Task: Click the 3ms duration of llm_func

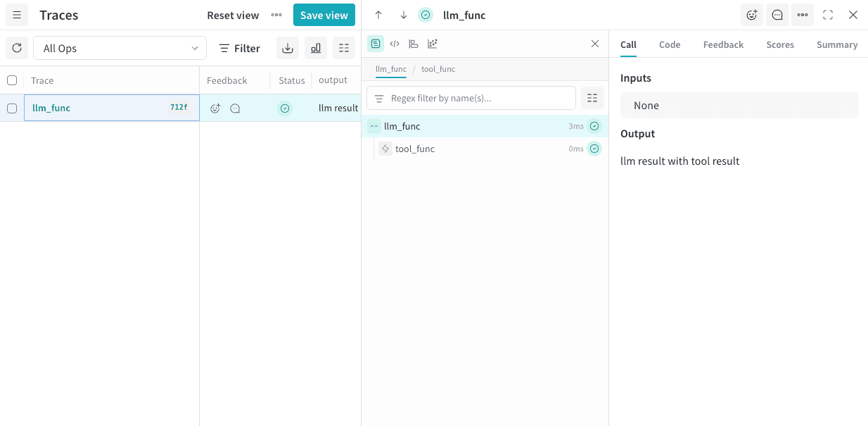Action: 576,127
